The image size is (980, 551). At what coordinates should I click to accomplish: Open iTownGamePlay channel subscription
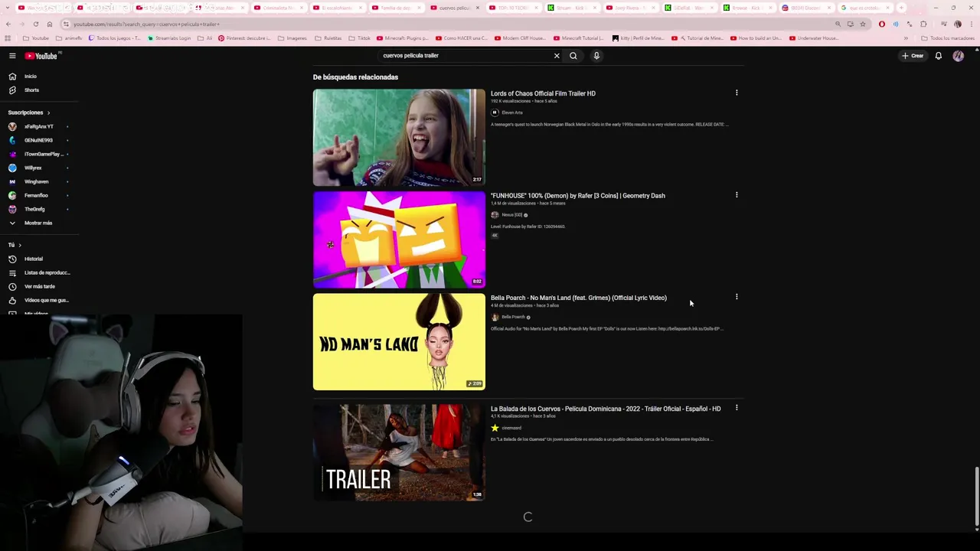[x=38, y=154]
